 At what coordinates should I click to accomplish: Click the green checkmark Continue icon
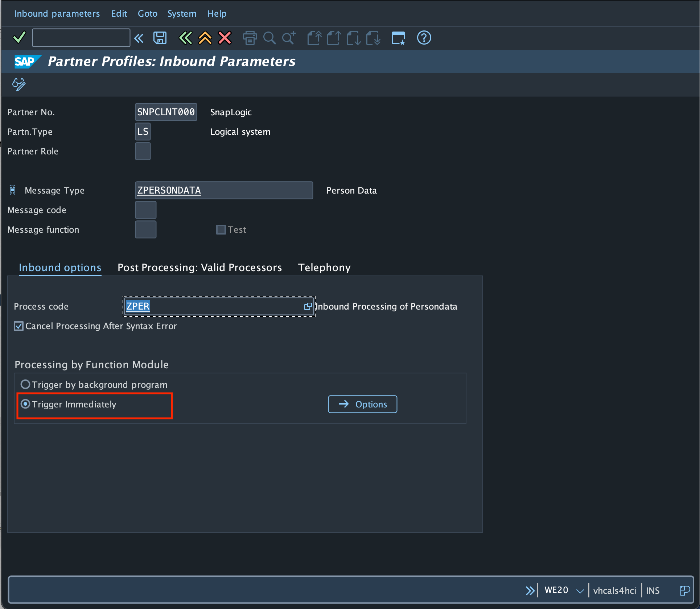(19, 37)
